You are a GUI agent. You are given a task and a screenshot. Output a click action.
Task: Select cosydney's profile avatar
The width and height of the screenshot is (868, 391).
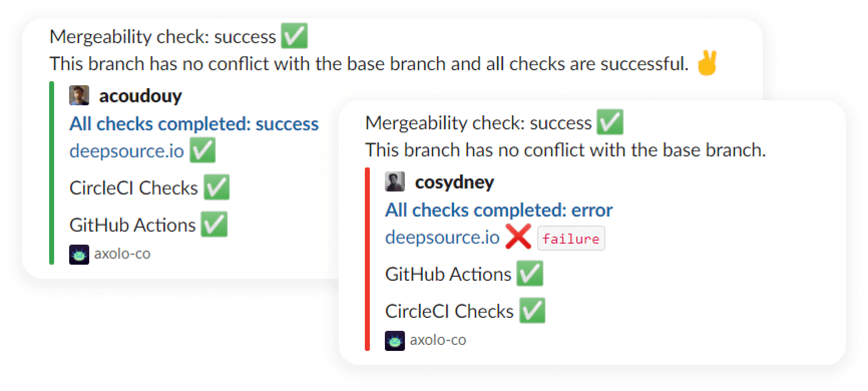click(x=395, y=181)
